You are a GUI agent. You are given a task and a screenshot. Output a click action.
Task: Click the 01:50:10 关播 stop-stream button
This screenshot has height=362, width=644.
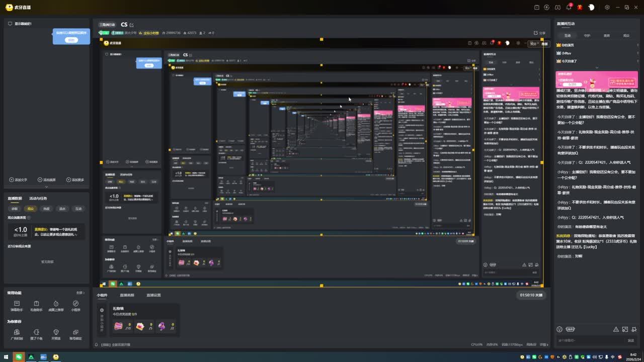531,295
